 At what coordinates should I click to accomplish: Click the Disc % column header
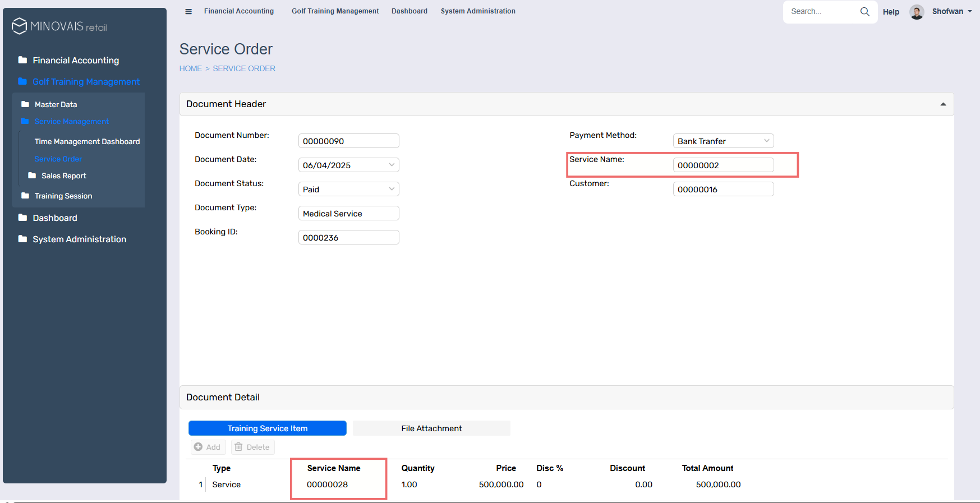coord(550,468)
